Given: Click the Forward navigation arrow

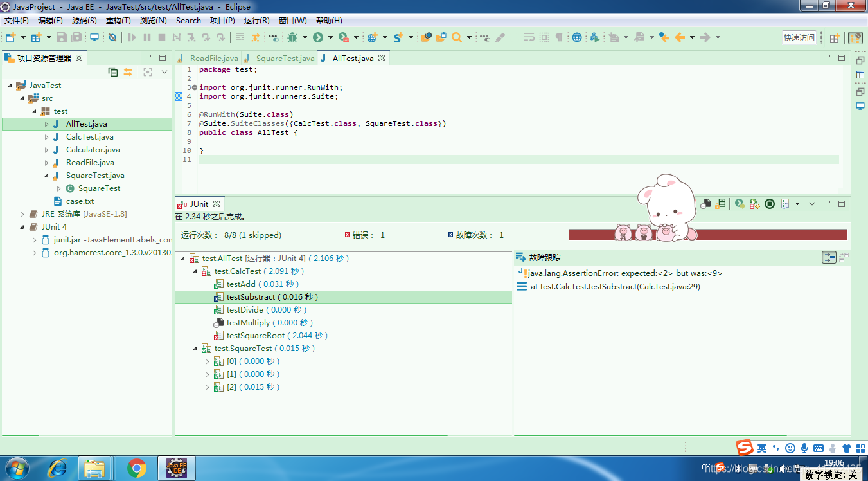Looking at the screenshot, I should coord(705,37).
